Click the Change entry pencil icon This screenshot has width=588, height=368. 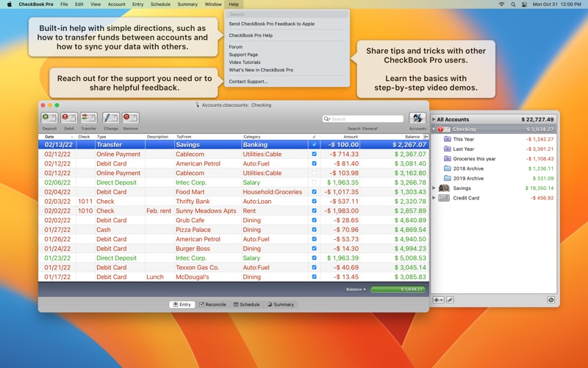pyautogui.click(x=111, y=118)
